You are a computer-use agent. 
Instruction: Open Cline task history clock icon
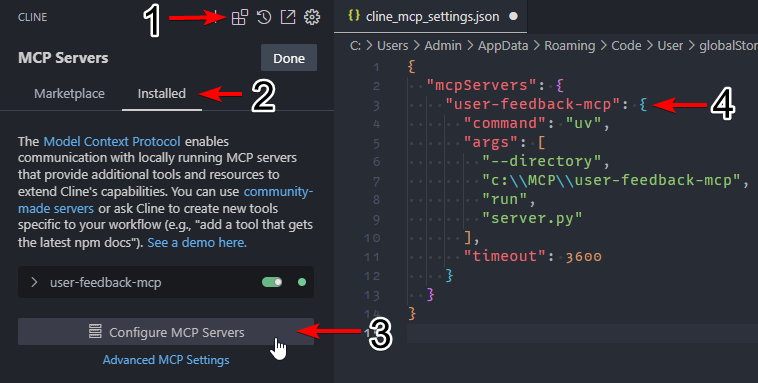pyautogui.click(x=264, y=17)
